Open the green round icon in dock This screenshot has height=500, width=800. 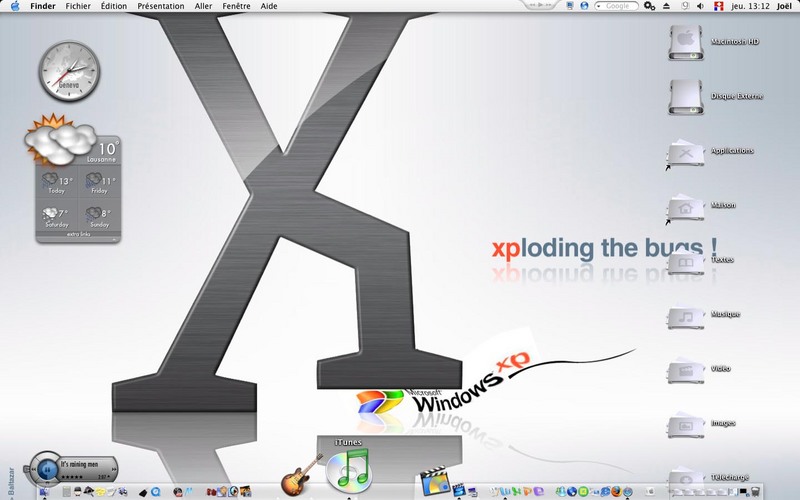(x=583, y=492)
